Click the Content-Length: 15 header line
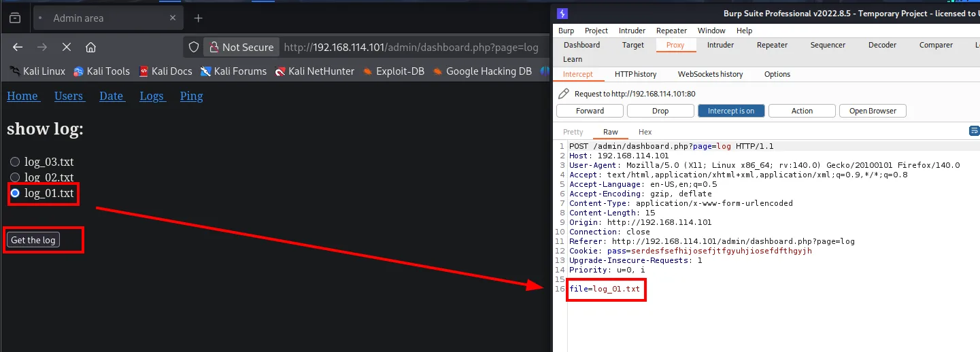The image size is (980, 352). point(612,213)
